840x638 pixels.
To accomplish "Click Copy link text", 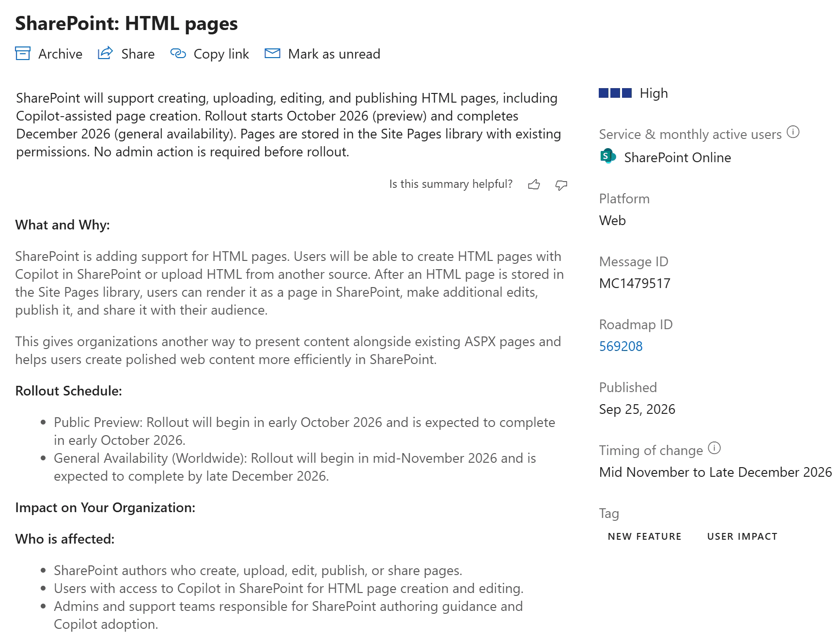I will 221,54.
